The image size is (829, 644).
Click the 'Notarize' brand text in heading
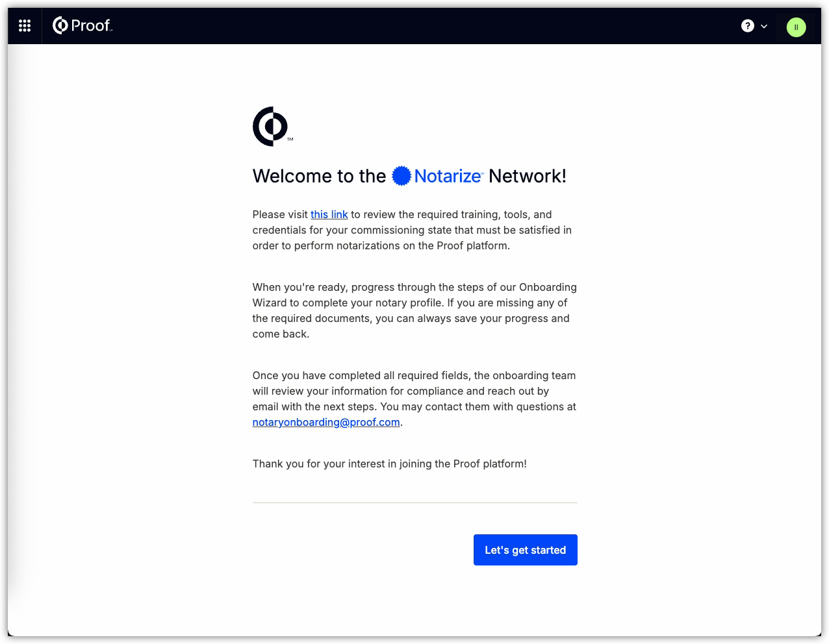[449, 176]
